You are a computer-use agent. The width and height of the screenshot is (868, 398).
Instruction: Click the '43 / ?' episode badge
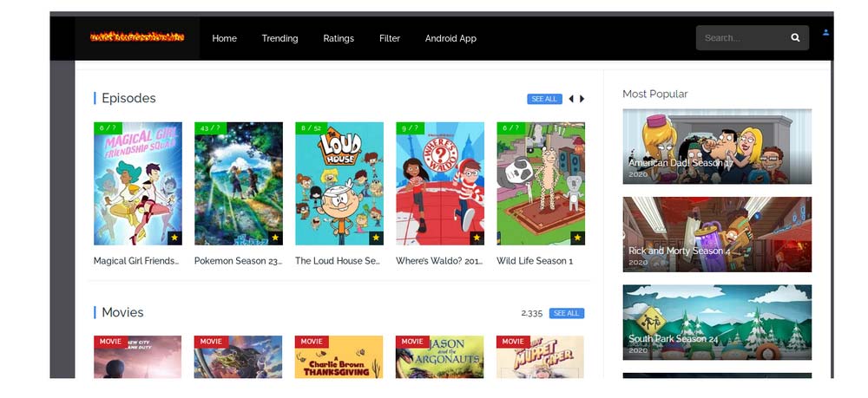210,127
